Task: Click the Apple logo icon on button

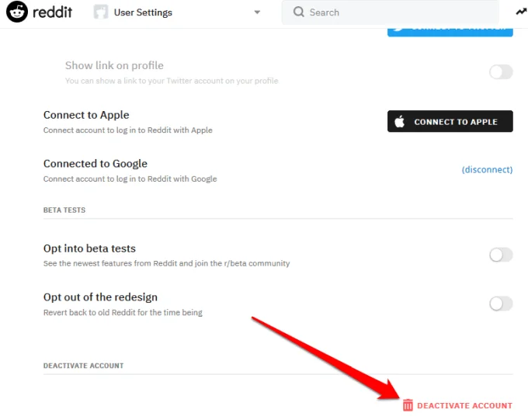Action: pyautogui.click(x=399, y=121)
